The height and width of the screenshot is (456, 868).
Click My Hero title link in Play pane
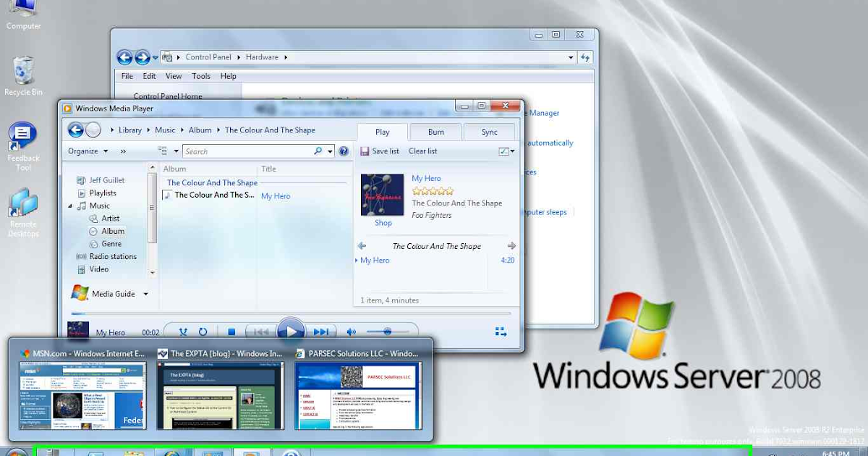[x=426, y=179]
